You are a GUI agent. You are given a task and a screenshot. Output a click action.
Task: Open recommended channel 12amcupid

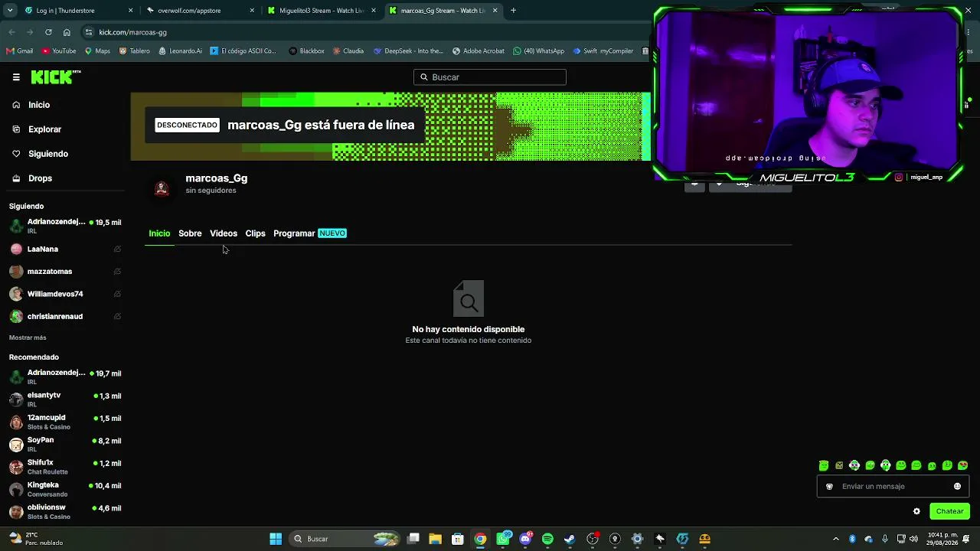(65, 422)
